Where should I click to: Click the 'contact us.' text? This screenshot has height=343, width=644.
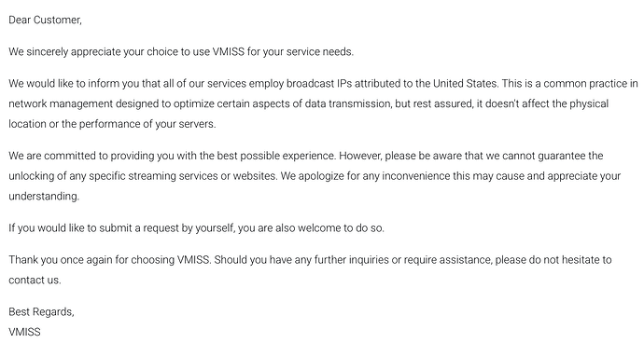(x=35, y=281)
